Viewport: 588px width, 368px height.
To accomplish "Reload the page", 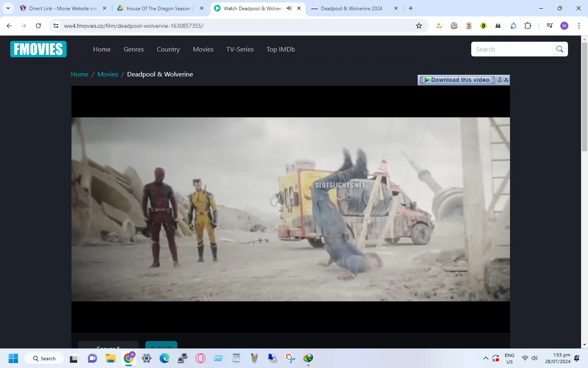I will [38, 26].
